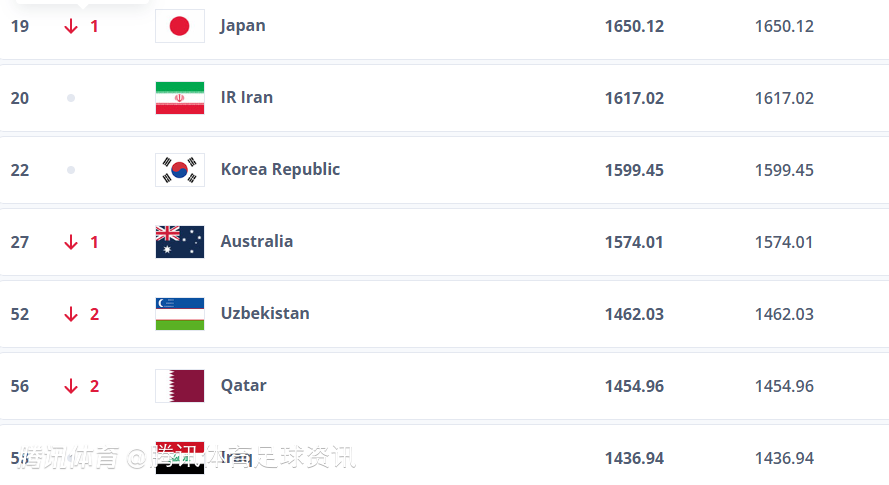Select the Korea Republic team name
This screenshot has height=485, width=889.
(x=280, y=169)
